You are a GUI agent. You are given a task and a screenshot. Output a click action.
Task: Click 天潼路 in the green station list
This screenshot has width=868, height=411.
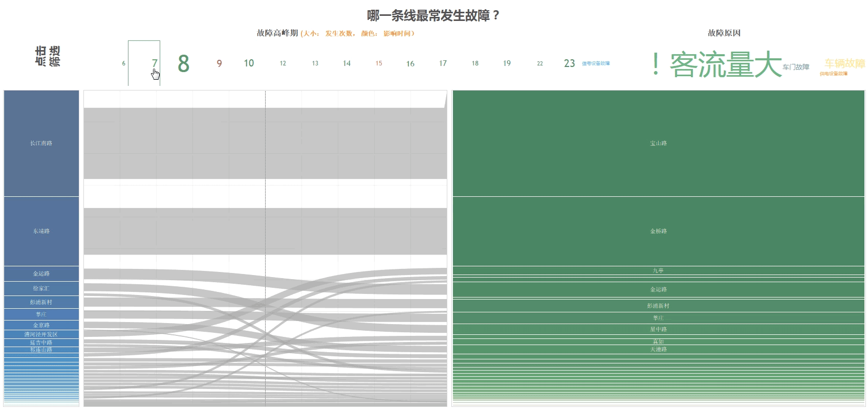[658, 349]
